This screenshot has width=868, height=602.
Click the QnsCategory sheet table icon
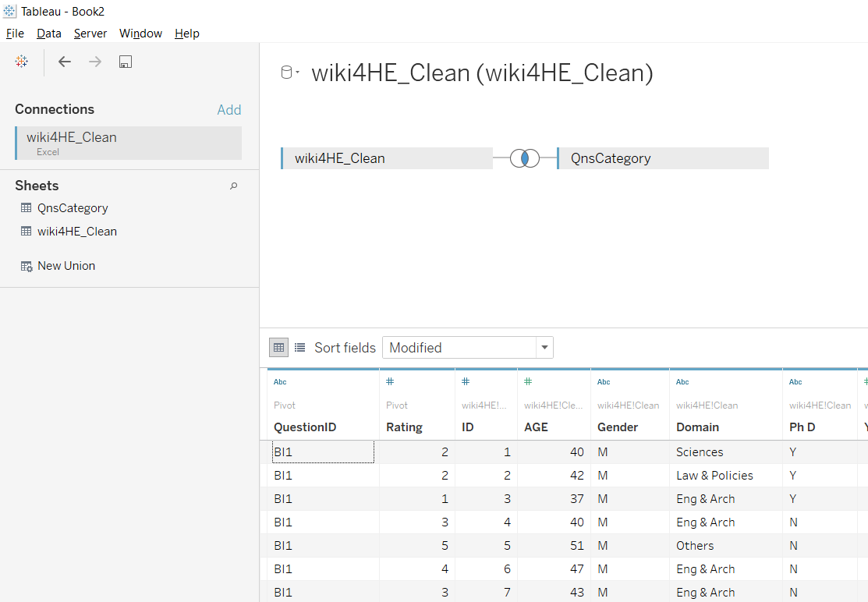(26, 208)
